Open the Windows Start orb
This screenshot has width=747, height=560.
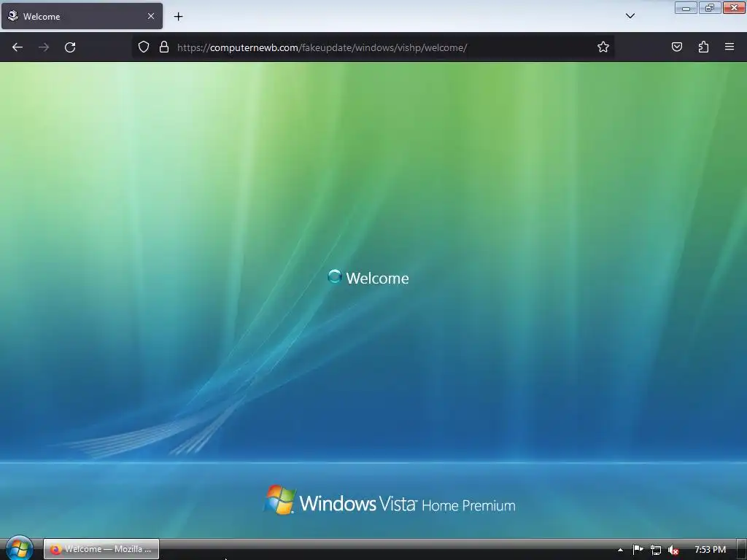(x=19, y=548)
